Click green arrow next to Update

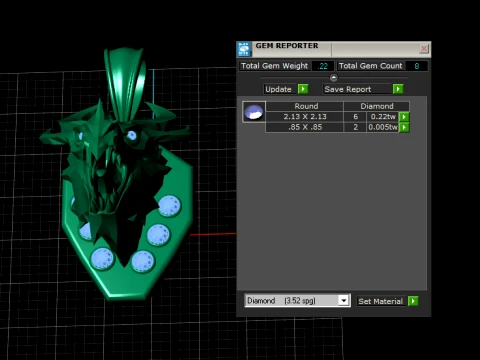point(303,89)
